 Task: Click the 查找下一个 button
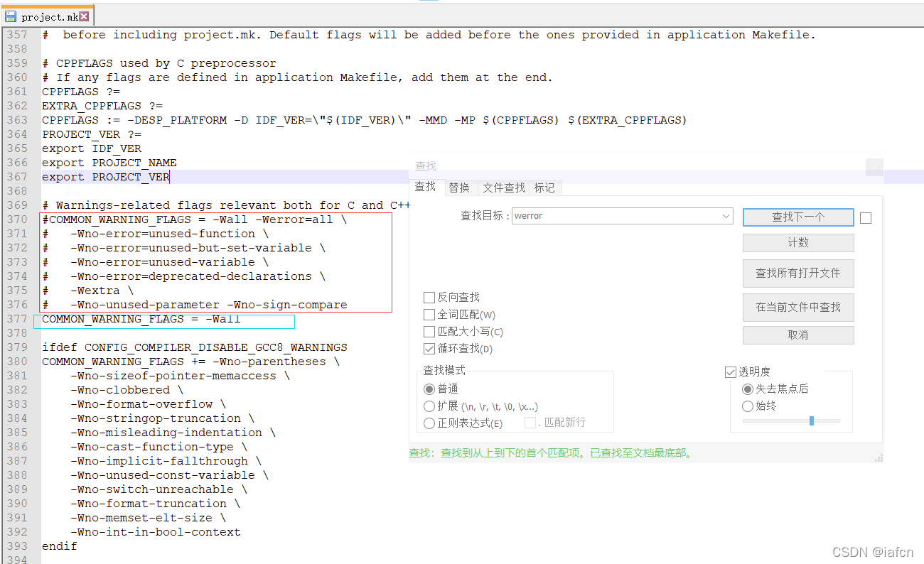coord(798,217)
